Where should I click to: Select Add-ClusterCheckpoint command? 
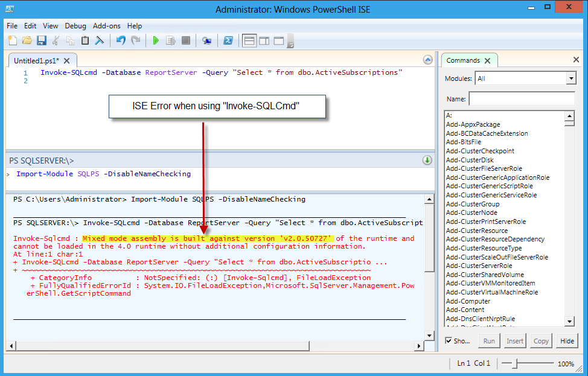[x=480, y=151]
